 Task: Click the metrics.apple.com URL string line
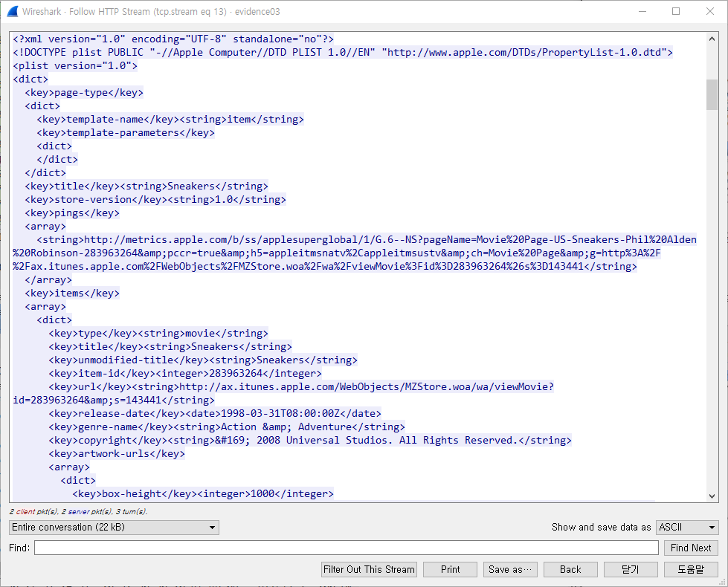(x=367, y=239)
